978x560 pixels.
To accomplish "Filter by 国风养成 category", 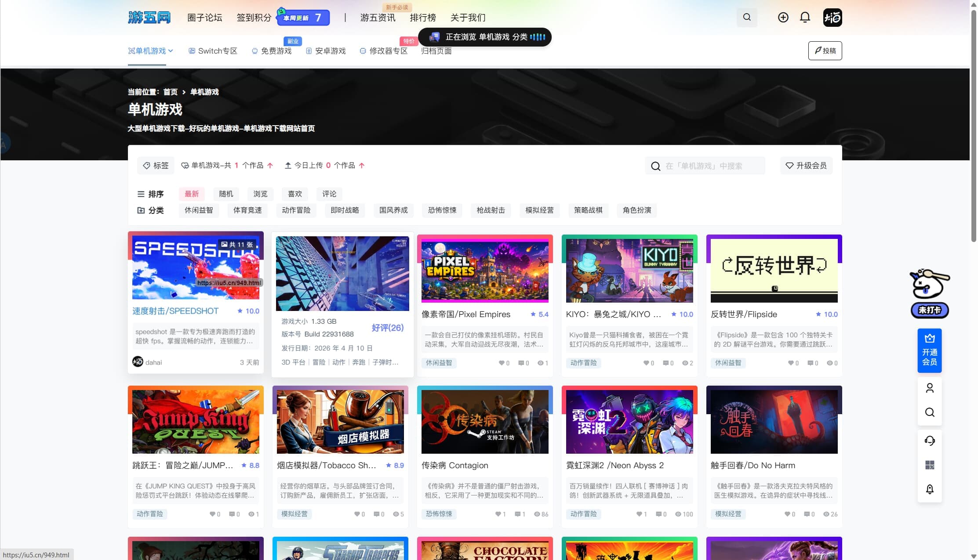I will coord(394,210).
